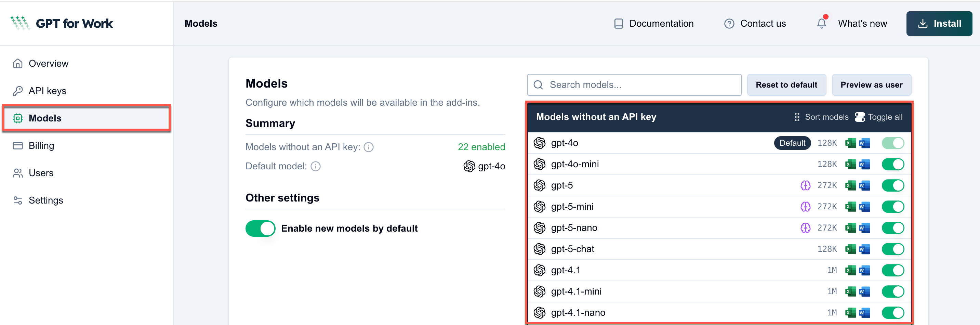The width and height of the screenshot is (980, 325).
Task: Click the Sort models drag-handle icon
Action: (797, 117)
